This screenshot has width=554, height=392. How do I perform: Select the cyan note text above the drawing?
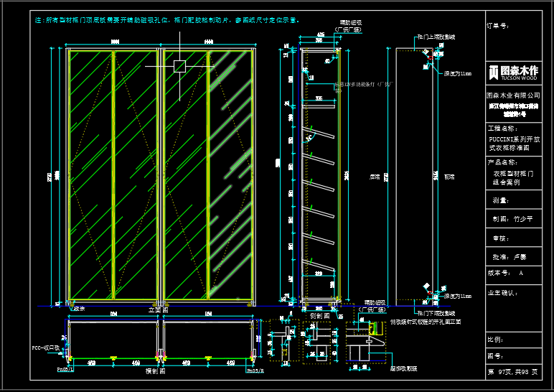167,21
